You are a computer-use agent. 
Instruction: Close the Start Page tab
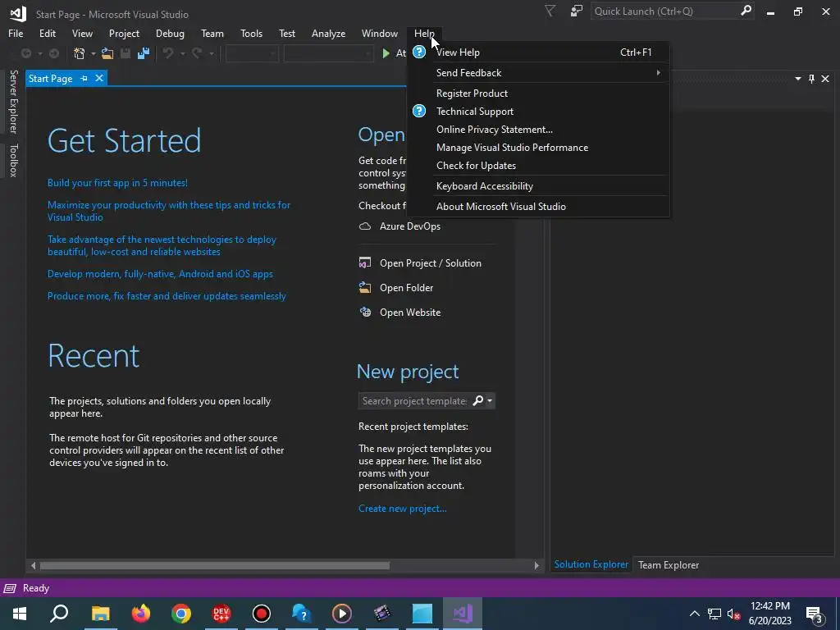coord(99,78)
